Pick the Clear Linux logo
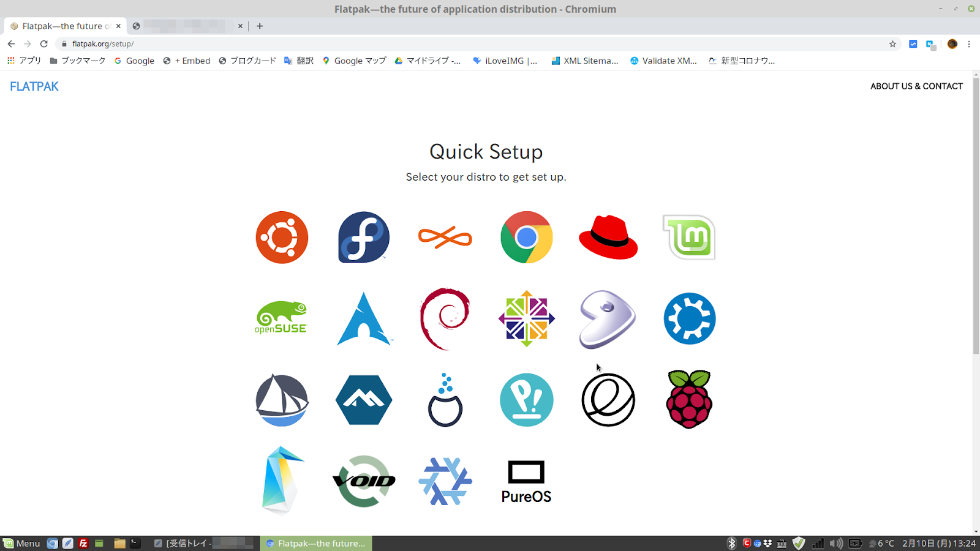The height and width of the screenshot is (551, 980). (282, 480)
